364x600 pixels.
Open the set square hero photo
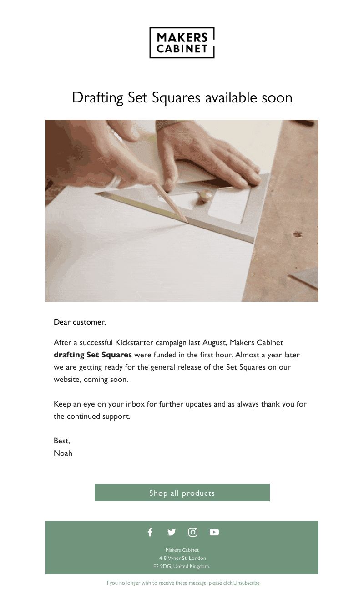182,211
